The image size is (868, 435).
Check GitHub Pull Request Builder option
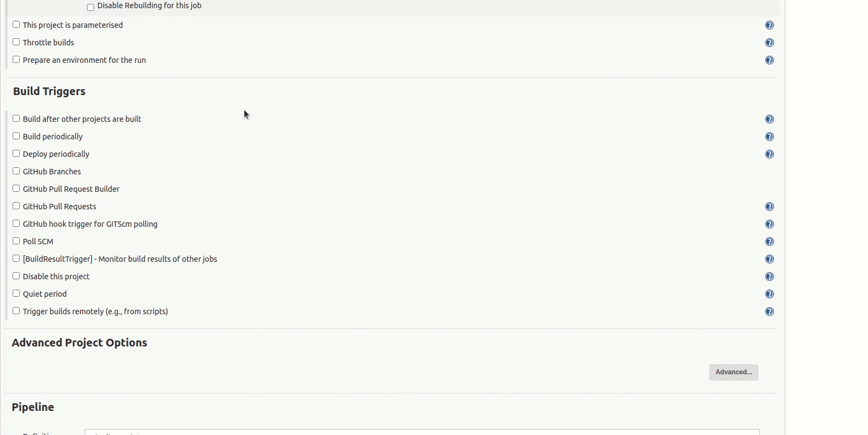(x=16, y=189)
